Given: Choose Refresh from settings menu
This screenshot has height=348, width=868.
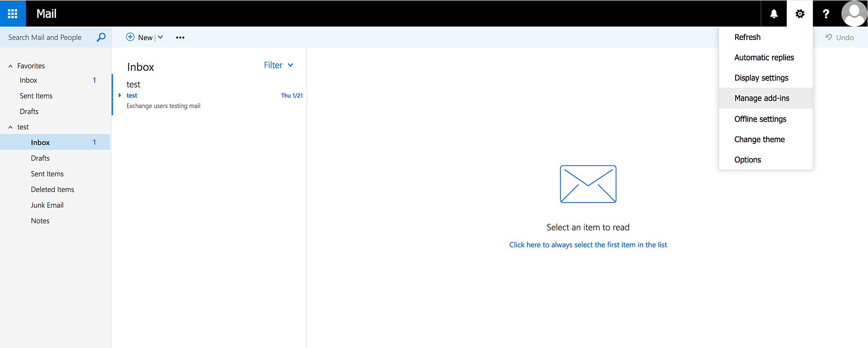Looking at the screenshot, I should [766, 37].
